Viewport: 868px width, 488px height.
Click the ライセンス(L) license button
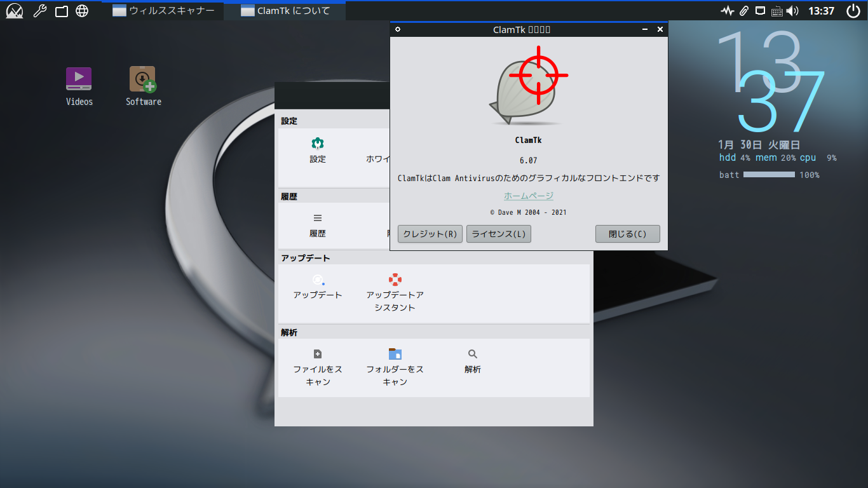(499, 234)
